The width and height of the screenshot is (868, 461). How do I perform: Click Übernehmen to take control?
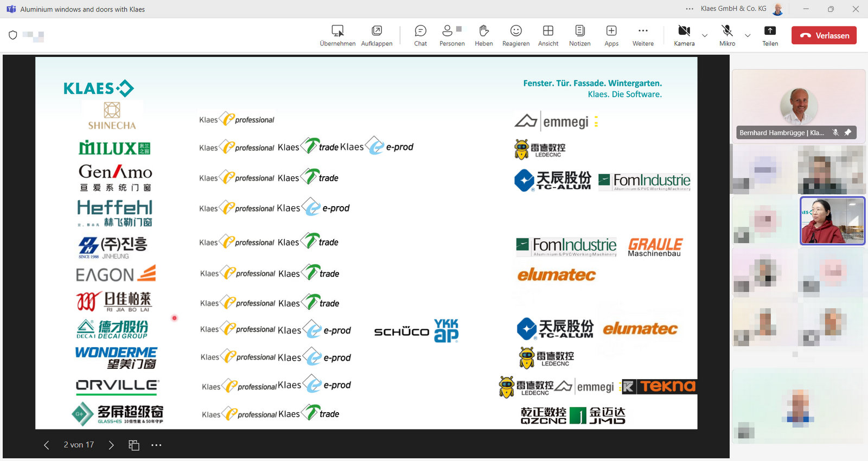point(337,35)
